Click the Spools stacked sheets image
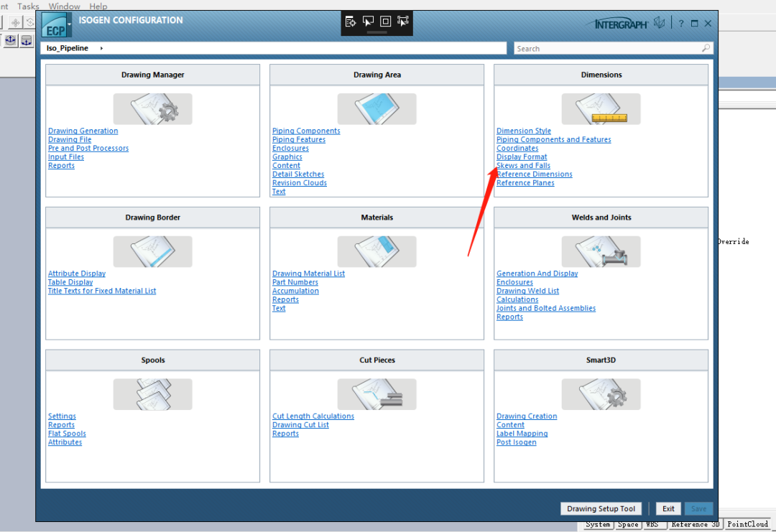Viewport: 776px width, 532px height. pyautogui.click(x=152, y=394)
